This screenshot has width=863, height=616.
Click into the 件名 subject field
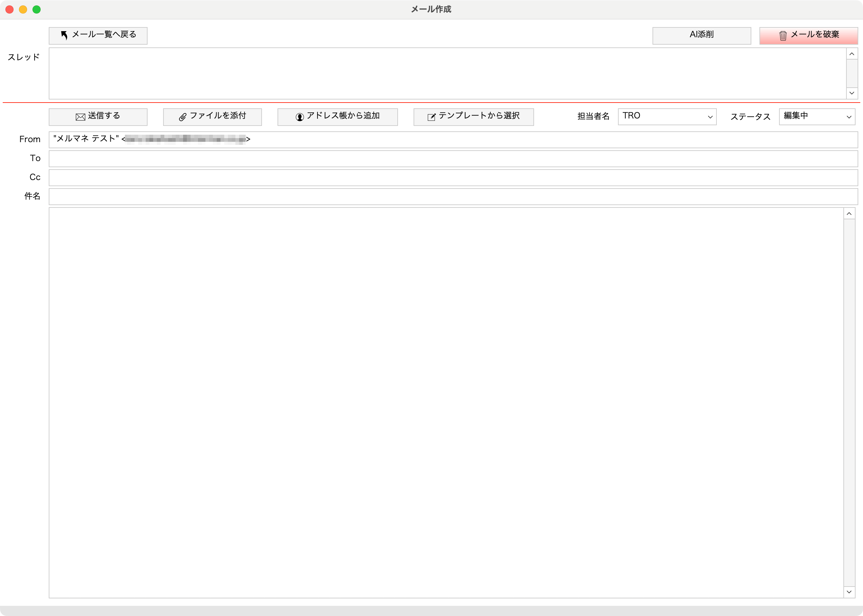click(453, 197)
